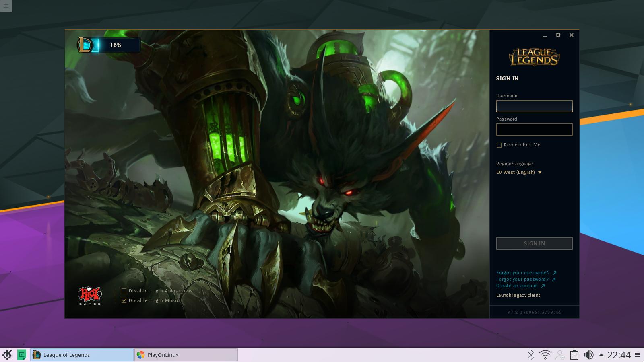This screenshot has width=644, height=362.
Task: Click 'Launch legacy client' link
Action: (x=518, y=295)
